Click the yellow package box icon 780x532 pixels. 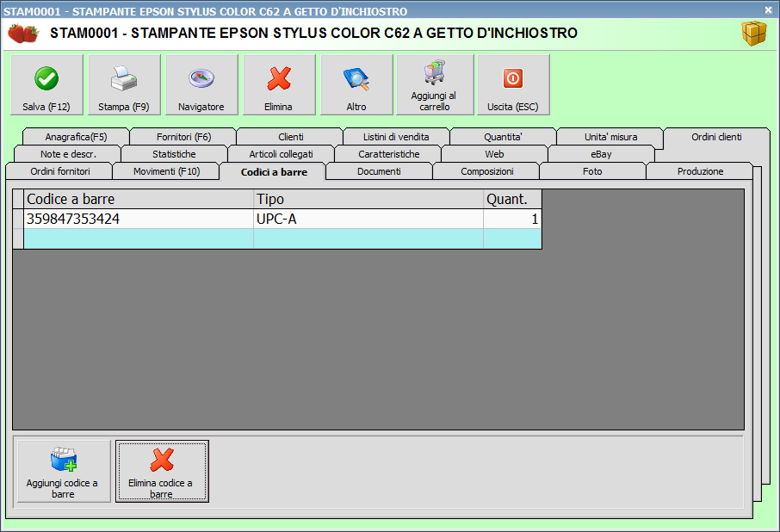pyautogui.click(x=754, y=34)
